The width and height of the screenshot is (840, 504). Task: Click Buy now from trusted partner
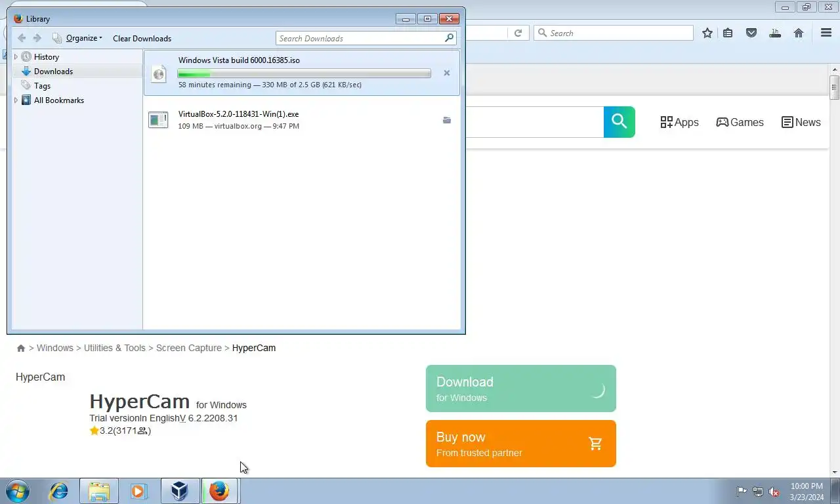521,444
